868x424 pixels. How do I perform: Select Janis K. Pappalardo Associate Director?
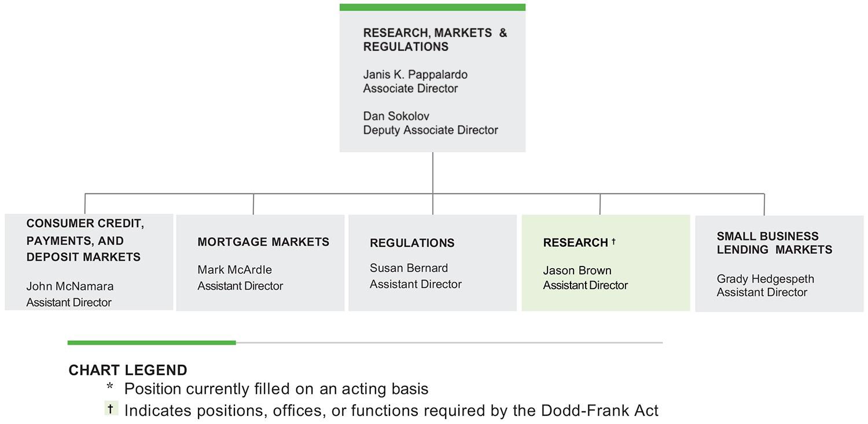click(415, 82)
